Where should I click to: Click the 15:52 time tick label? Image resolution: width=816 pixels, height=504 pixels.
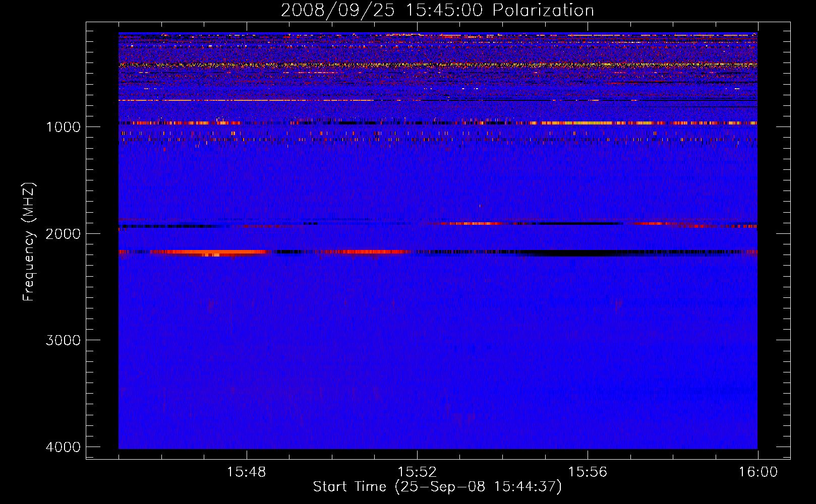click(417, 472)
